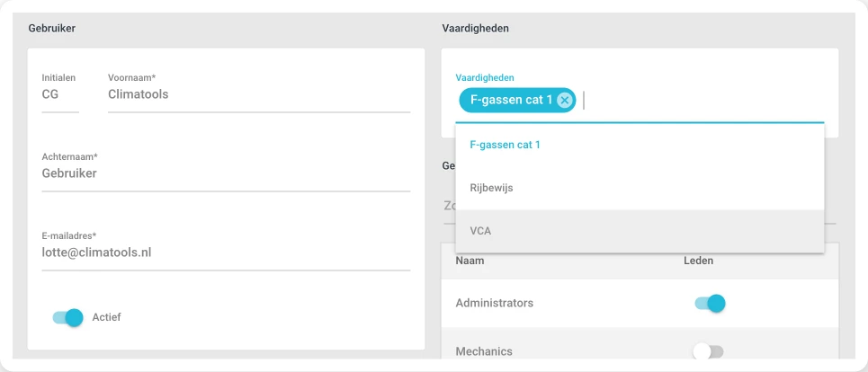868x372 pixels.
Task: Sort by the Naam column header
Action: (470, 261)
